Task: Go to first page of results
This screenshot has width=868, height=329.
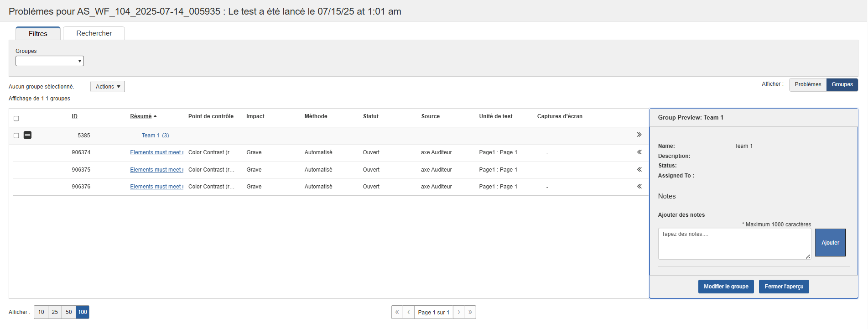Action: [397, 312]
